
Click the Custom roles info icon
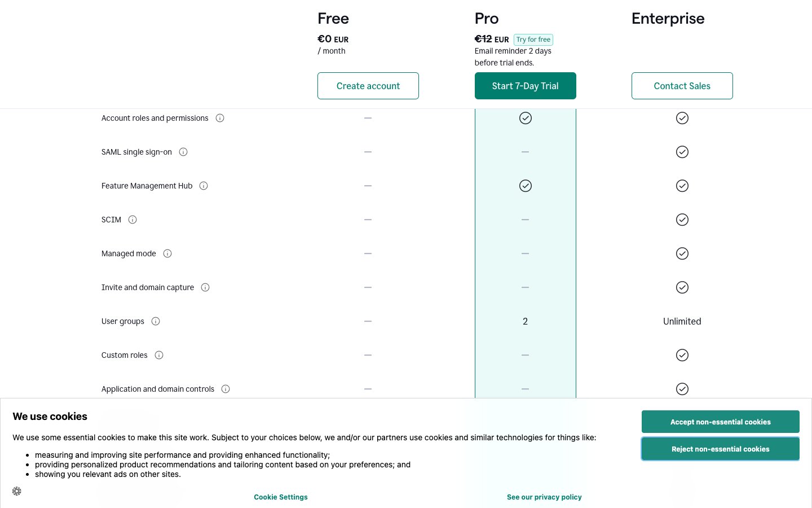tap(159, 355)
